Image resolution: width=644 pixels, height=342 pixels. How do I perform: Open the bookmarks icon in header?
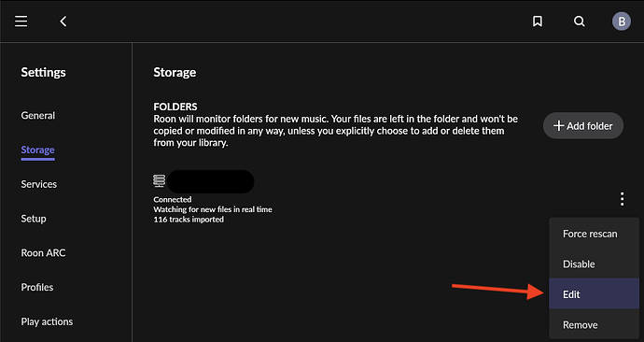pos(538,21)
